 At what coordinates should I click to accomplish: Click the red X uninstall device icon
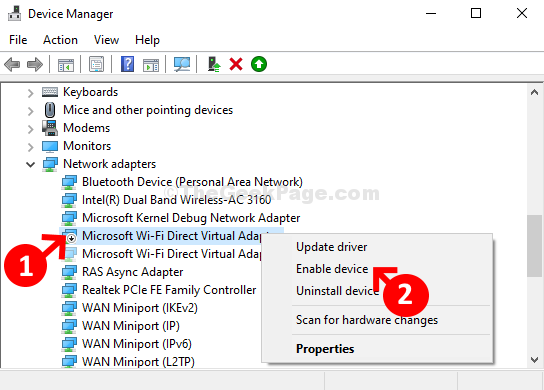click(x=236, y=64)
